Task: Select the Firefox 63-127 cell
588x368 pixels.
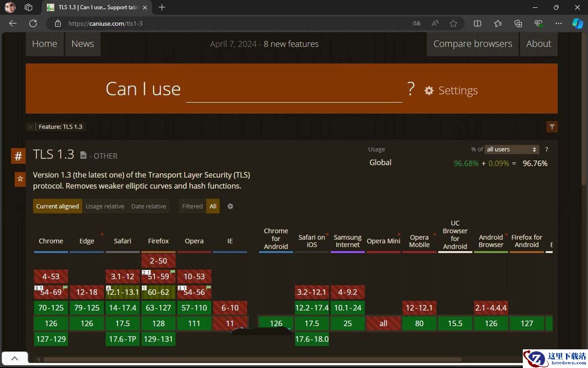Action: [158, 308]
